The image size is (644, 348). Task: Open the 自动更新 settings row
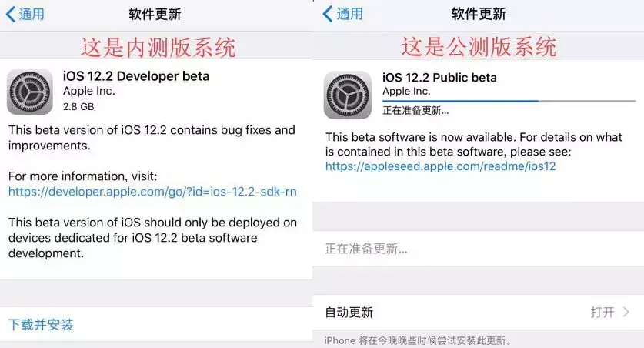pos(477,312)
